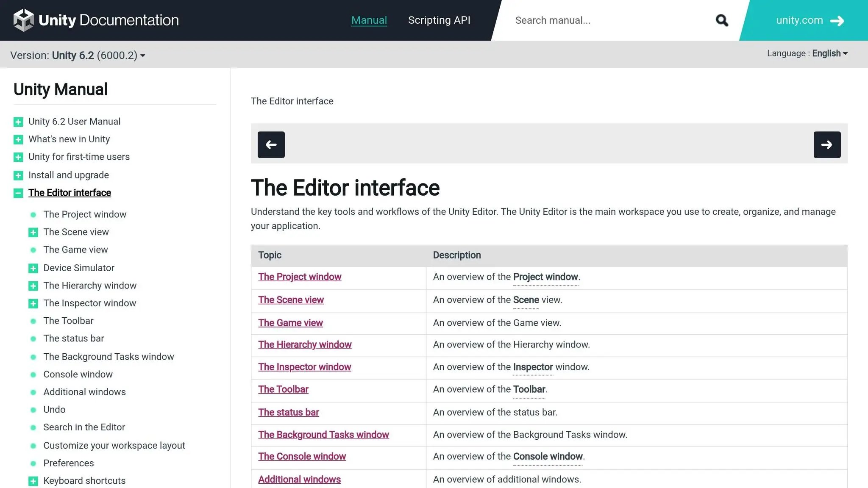
Task: Expand The Scene view plus icon
Action: click(33, 232)
